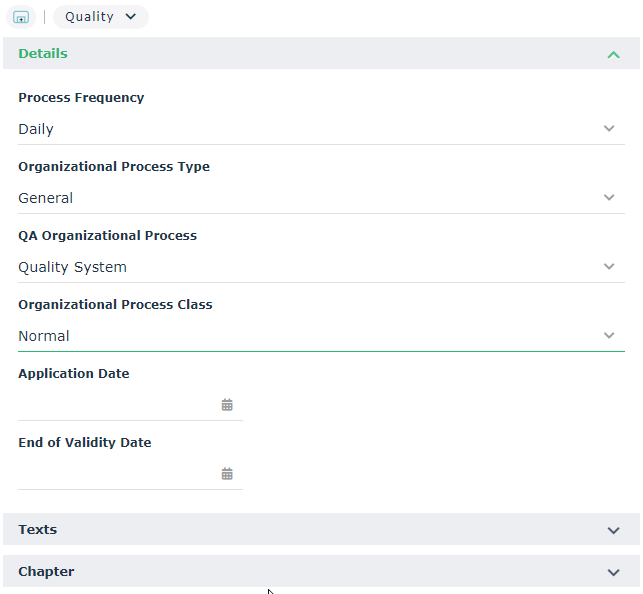Open the General process type field
The height and width of the screenshot is (594, 643).
point(300,198)
